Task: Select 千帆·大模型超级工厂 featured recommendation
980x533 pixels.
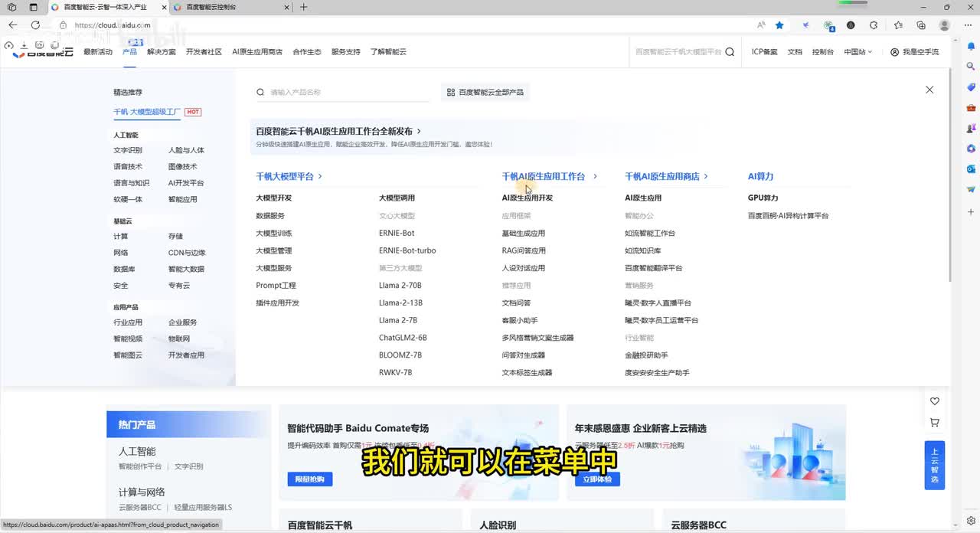Action: pos(147,112)
